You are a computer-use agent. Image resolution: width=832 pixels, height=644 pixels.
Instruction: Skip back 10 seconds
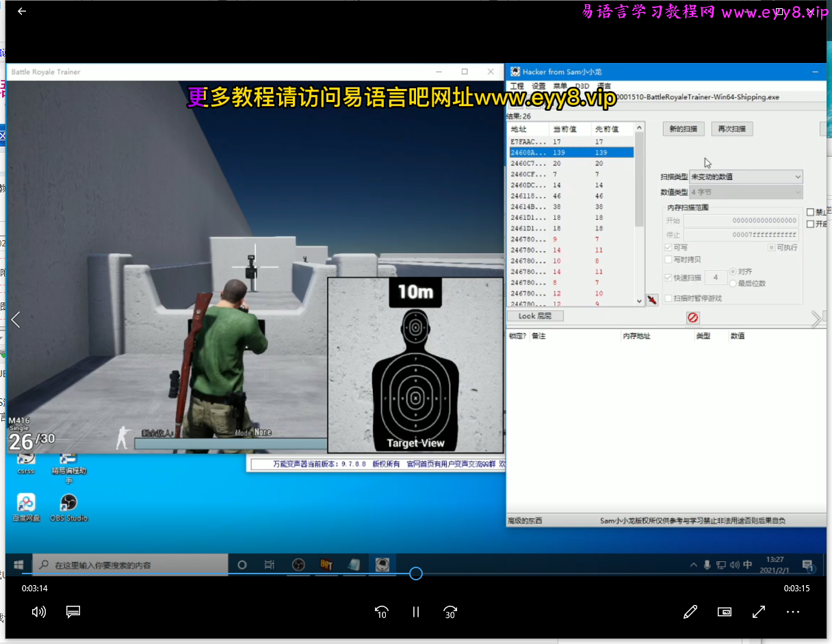(382, 612)
